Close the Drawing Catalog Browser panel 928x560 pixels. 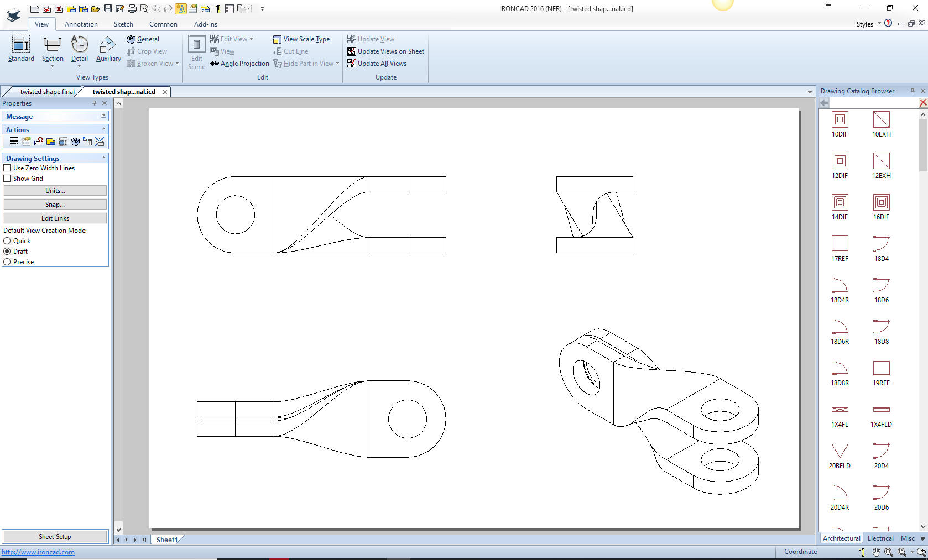pyautogui.click(x=922, y=91)
